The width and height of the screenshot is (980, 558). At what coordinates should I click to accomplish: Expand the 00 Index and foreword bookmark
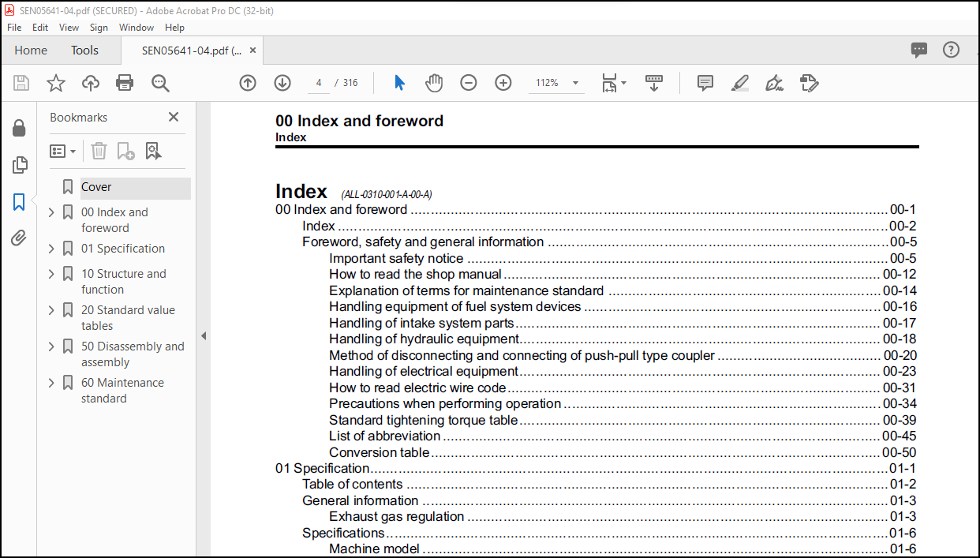click(51, 212)
